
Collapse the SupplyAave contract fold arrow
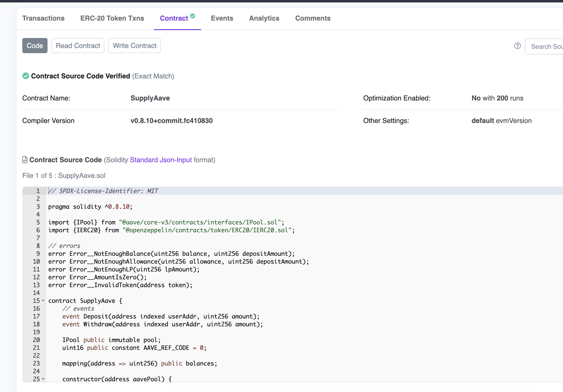[x=43, y=301]
